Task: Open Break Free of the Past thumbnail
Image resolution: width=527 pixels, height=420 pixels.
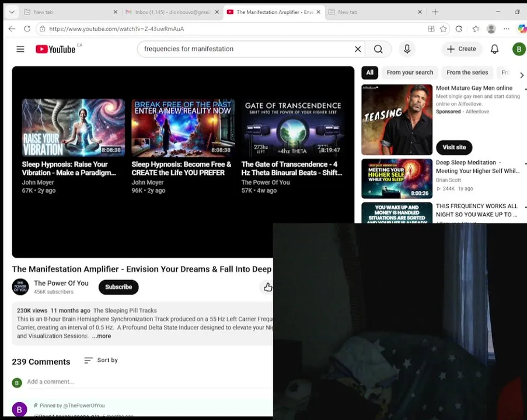Action: tap(183, 128)
